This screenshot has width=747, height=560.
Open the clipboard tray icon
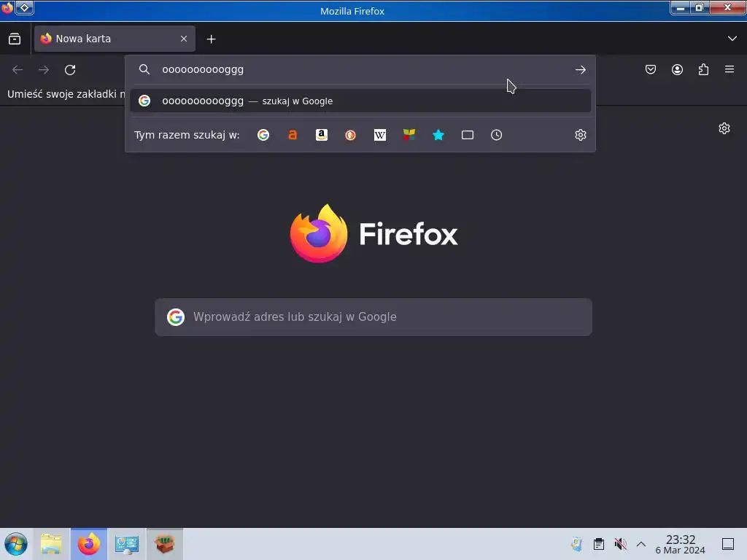point(599,544)
